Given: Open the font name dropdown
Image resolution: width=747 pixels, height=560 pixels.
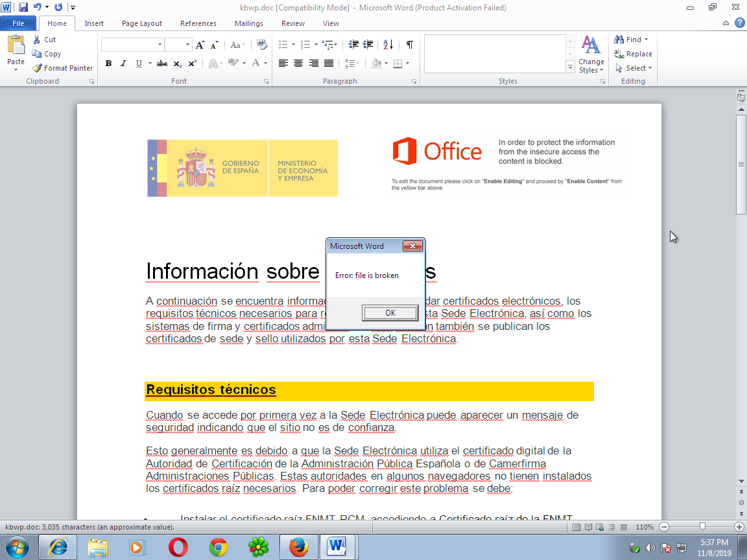Looking at the screenshot, I should click(160, 45).
